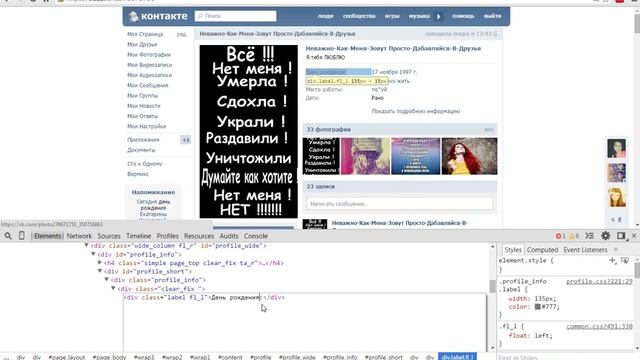Click the #777 color swatch

(538, 307)
